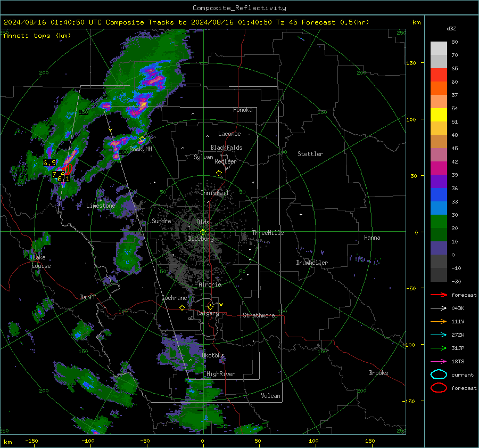Click the yellow radar-center diamond near Didsbury
This screenshot has height=448, width=479.
[x=203, y=232]
